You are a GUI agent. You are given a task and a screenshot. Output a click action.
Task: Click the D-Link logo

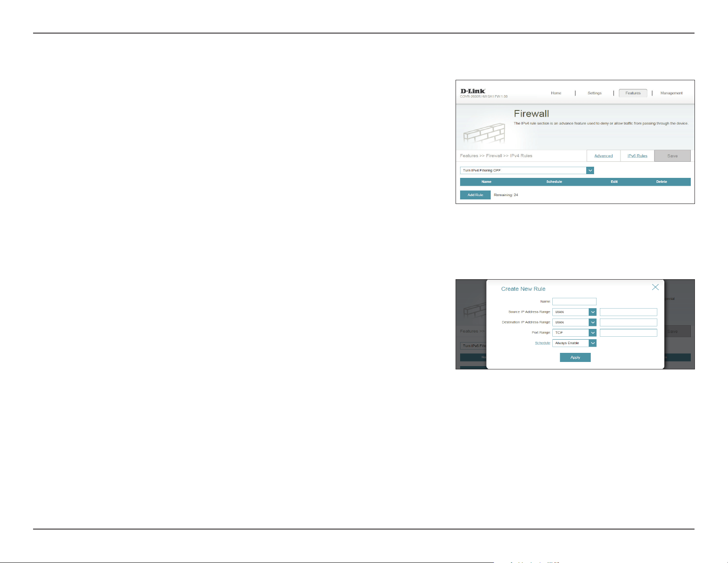pos(473,91)
